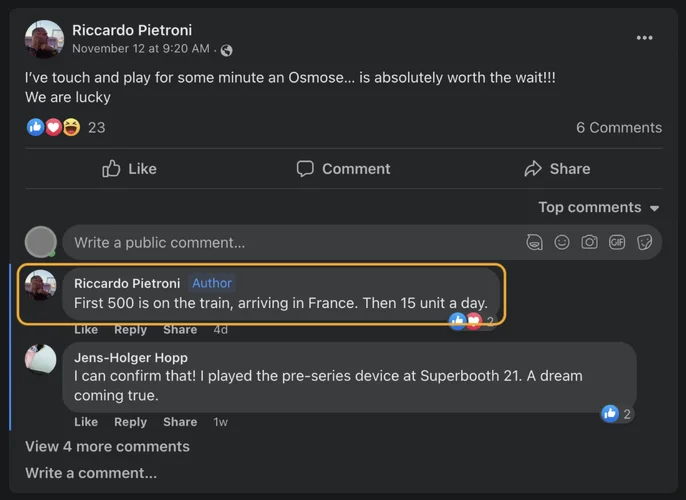This screenshot has height=500, width=686.
Task: Attach a photo using the camera icon
Action: pyautogui.click(x=590, y=242)
